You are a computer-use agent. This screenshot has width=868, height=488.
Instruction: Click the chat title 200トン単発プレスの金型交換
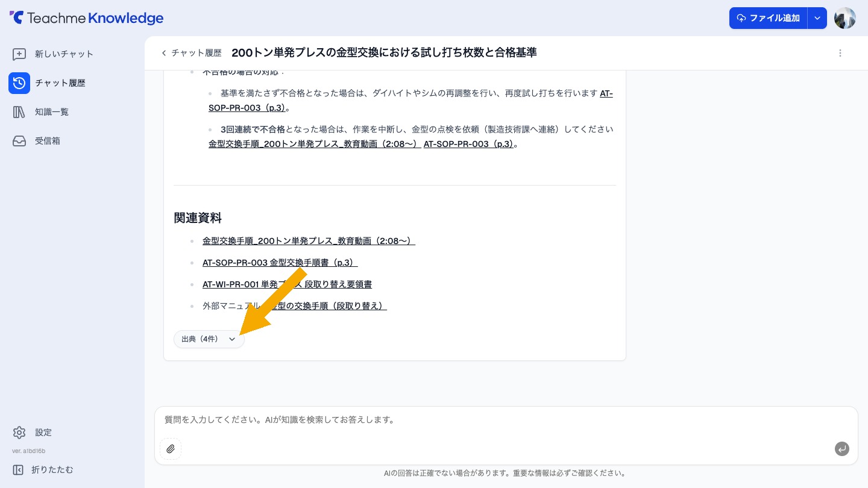(384, 53)
